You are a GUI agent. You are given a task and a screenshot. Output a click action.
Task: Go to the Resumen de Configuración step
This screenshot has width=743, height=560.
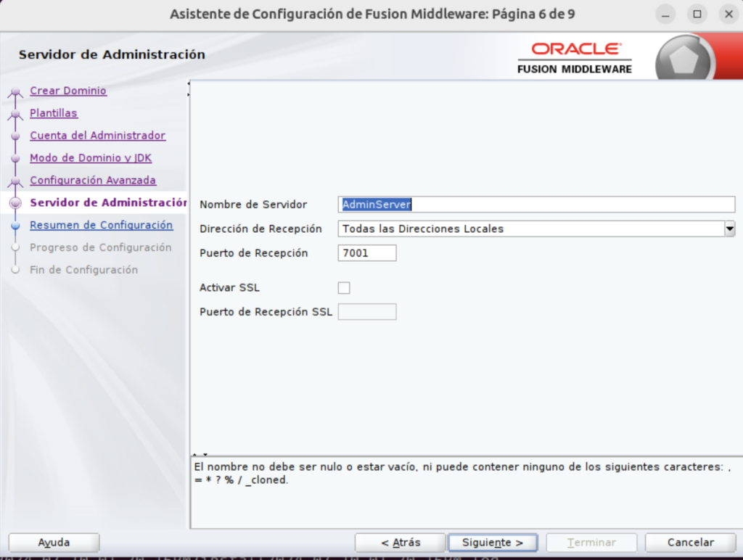101,225
